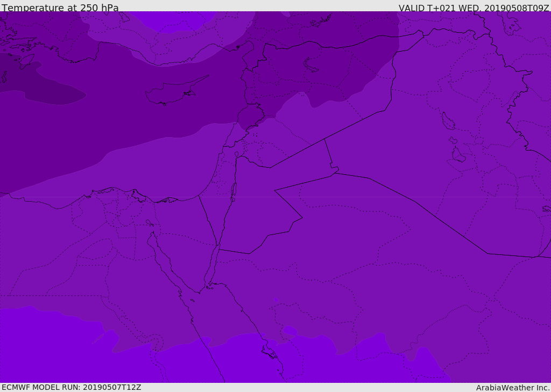Image resolution: width=551 pixels, height=392 pixels.
Task: Select the 'ECMWF MODEL RUN: 20190507T12Z' footer text
Action: [72, 387]
